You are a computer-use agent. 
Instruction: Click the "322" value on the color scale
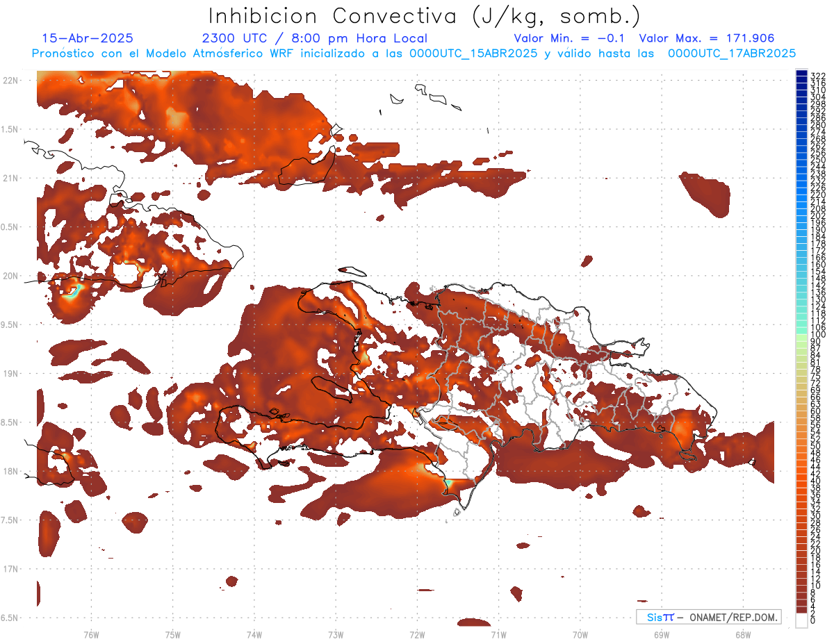818,76
